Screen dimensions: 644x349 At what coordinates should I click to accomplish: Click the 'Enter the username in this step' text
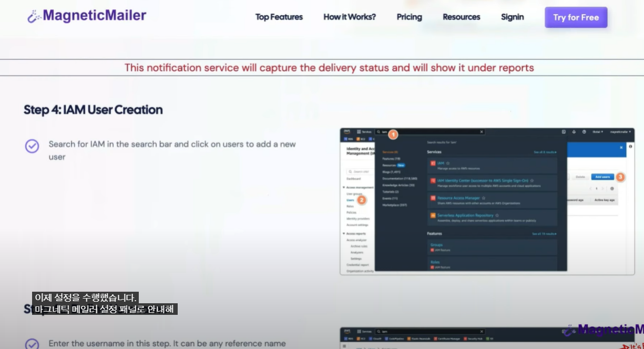click(x=167, y=343)
